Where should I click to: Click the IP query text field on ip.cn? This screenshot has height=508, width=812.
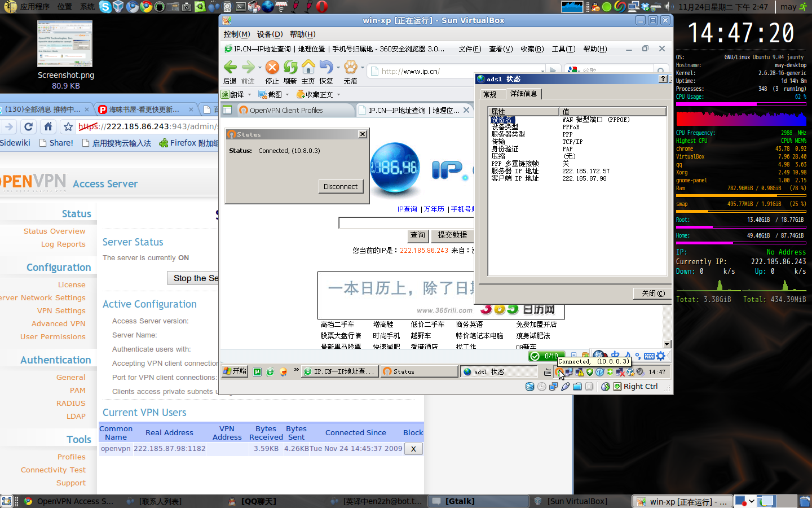point(406,223)
